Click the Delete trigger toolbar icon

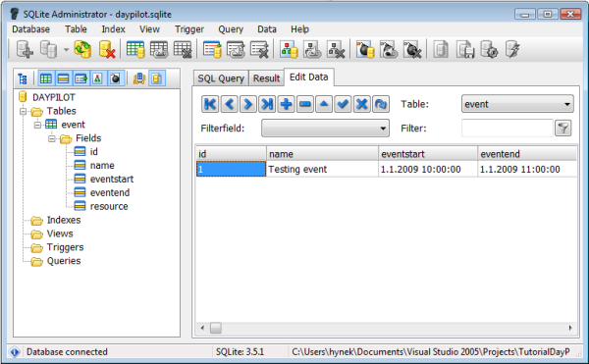[x=412, y=49]
